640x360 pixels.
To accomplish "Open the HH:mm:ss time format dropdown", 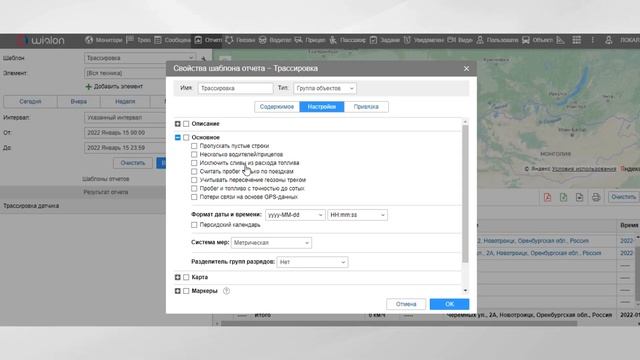I will pyautogui.click(x=357, y=215).
